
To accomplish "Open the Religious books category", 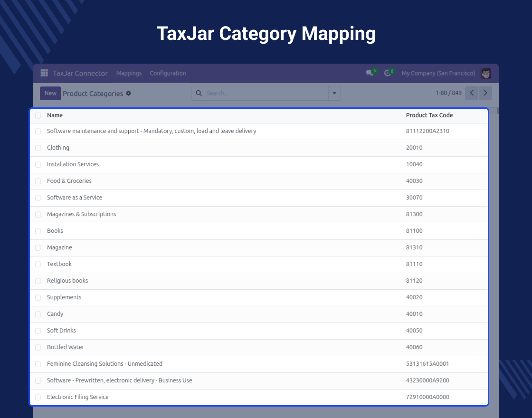I will [259, 281].
